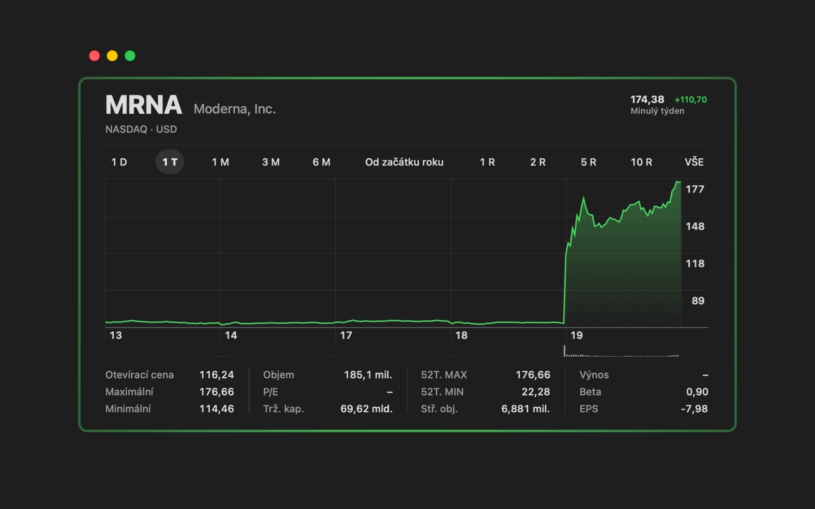Switch chart to 6 M range
Image resolution: width=815 pixels, height=509 pixels.
(x=321, y=162)
